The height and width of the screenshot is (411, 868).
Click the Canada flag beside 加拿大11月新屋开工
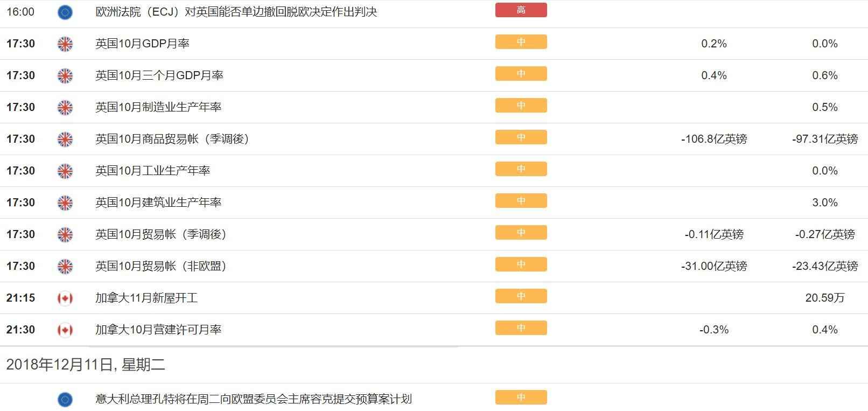(65, 298)
